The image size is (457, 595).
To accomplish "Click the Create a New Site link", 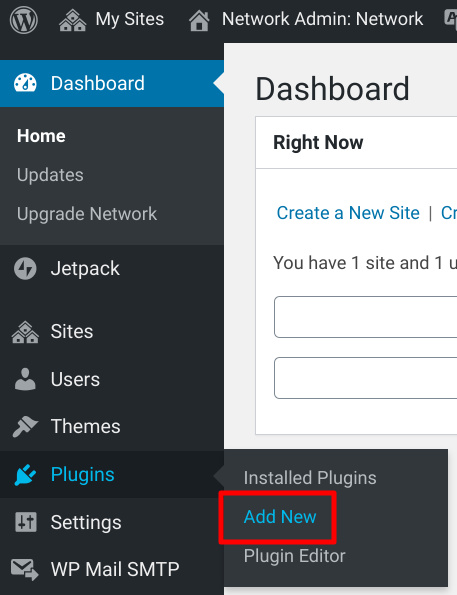I will [348, 212].
